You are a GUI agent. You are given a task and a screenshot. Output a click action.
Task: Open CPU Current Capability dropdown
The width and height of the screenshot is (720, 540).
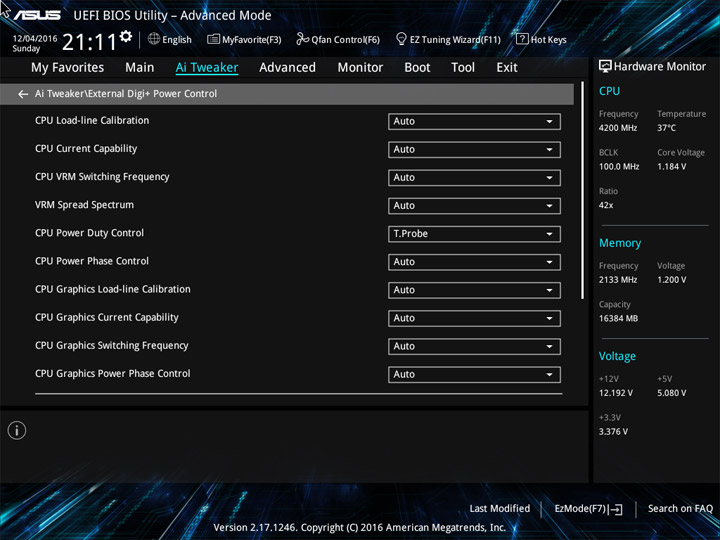(474, 150)
